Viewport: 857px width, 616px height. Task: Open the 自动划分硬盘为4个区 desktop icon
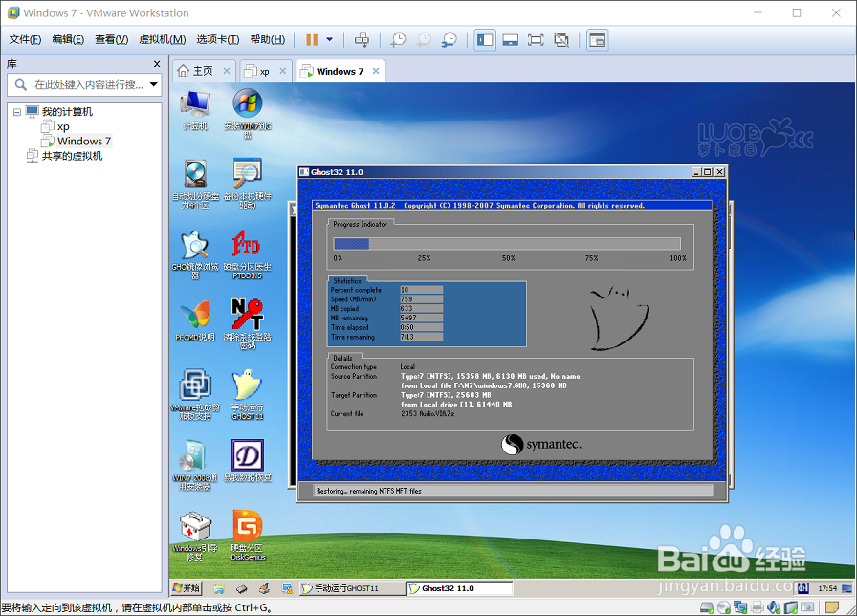pyautogui.click(x=196, y=185)
